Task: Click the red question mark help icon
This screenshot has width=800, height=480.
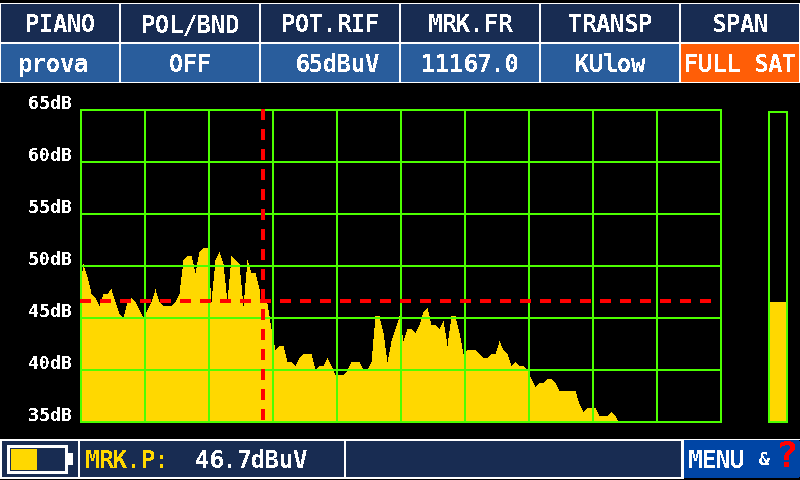Action: click(x=788, y=453)
